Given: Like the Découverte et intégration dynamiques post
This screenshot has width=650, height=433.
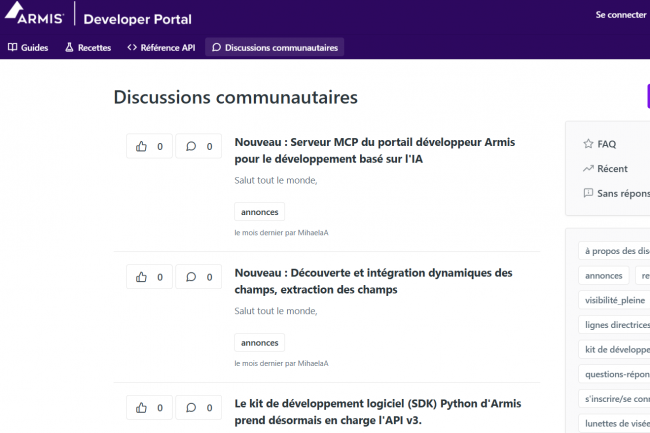Looking at the screenshot, I should pos(149,276).
